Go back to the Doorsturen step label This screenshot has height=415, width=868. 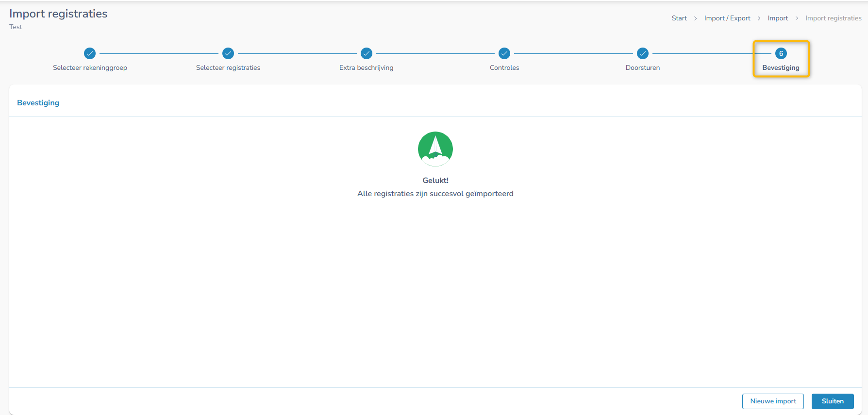point(643,67)
